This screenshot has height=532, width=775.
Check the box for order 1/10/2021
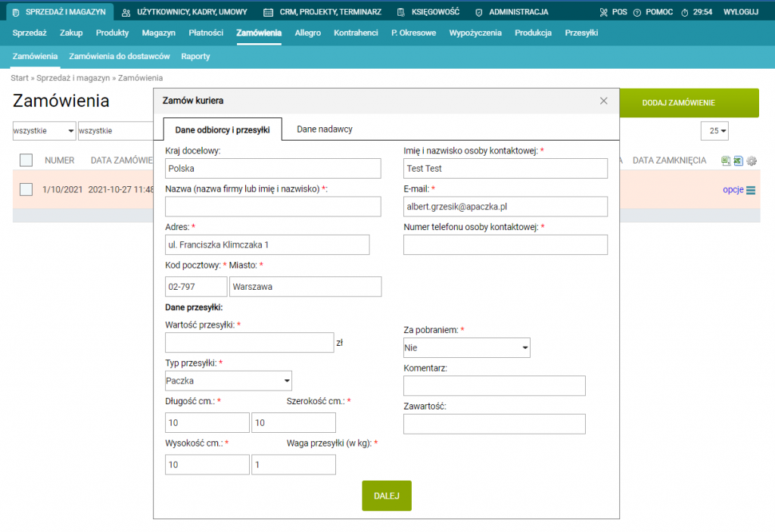[26, 189]
